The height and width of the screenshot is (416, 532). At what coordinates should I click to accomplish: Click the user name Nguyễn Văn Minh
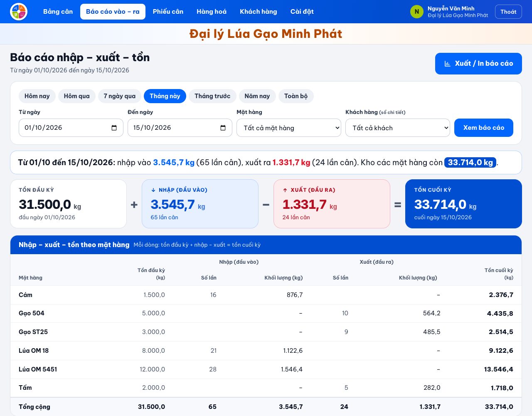(451, 8)
